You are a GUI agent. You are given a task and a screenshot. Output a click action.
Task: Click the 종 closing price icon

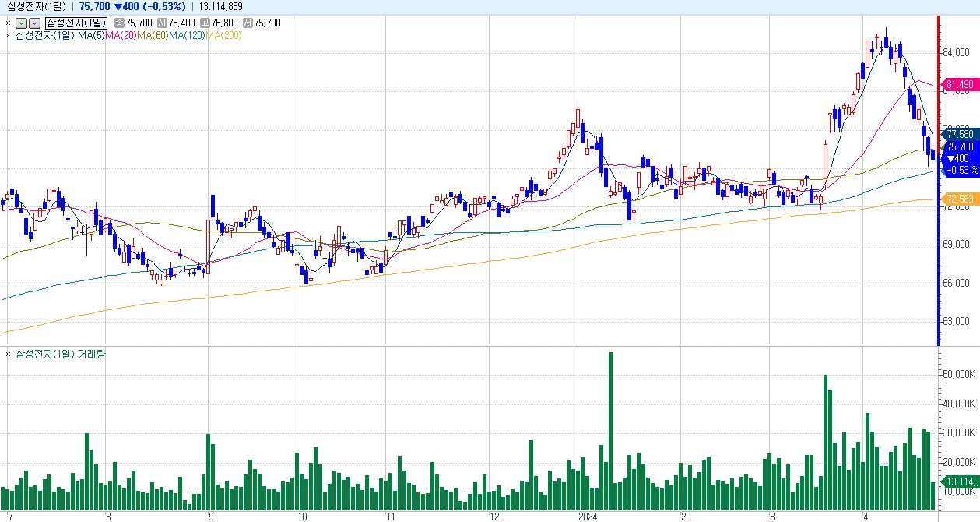coord(119,23)
